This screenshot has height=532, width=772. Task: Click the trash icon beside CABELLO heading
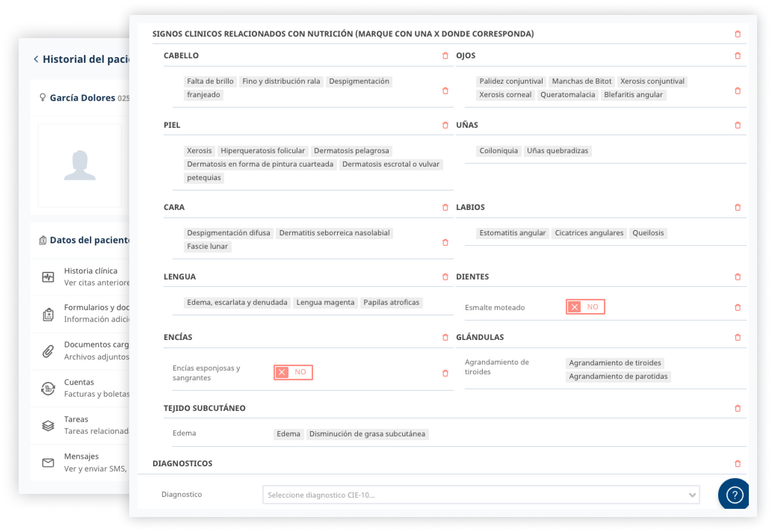pyautogui.click(x=445, y=56)
